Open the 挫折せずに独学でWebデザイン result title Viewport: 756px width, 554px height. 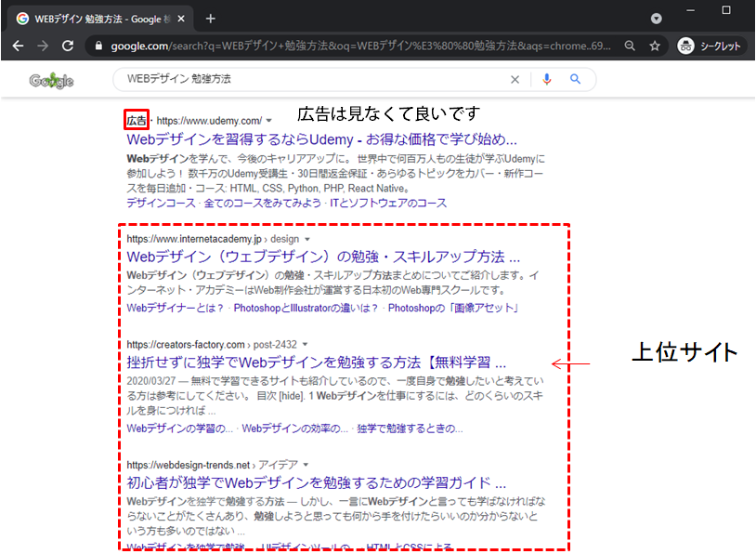[x=317, y=363]
